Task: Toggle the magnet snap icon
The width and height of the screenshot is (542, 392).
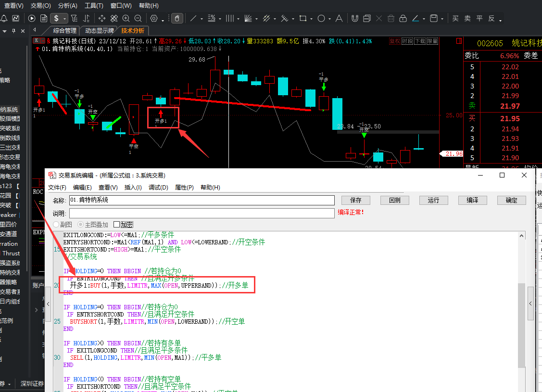Action: (x=354, y=18)
